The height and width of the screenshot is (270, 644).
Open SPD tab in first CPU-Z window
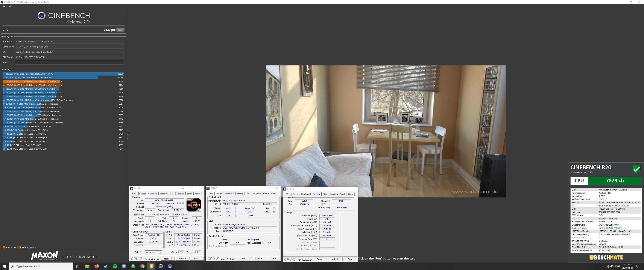tap(171, 194)
